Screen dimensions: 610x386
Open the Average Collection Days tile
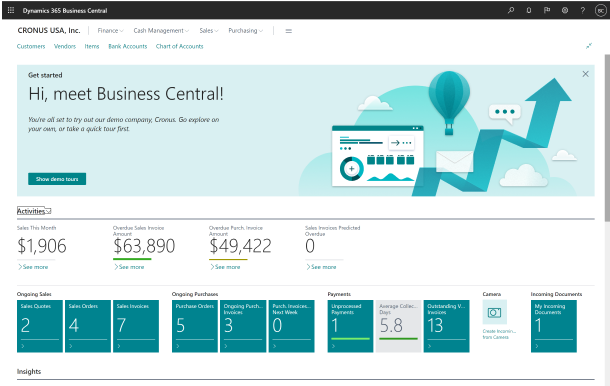click(x=398, y=326)
